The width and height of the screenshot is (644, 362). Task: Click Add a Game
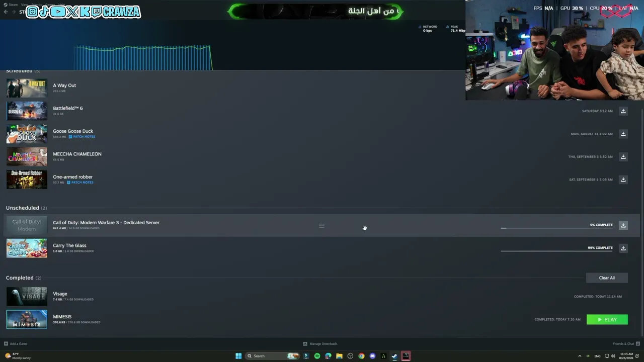[x=16, y=344]
